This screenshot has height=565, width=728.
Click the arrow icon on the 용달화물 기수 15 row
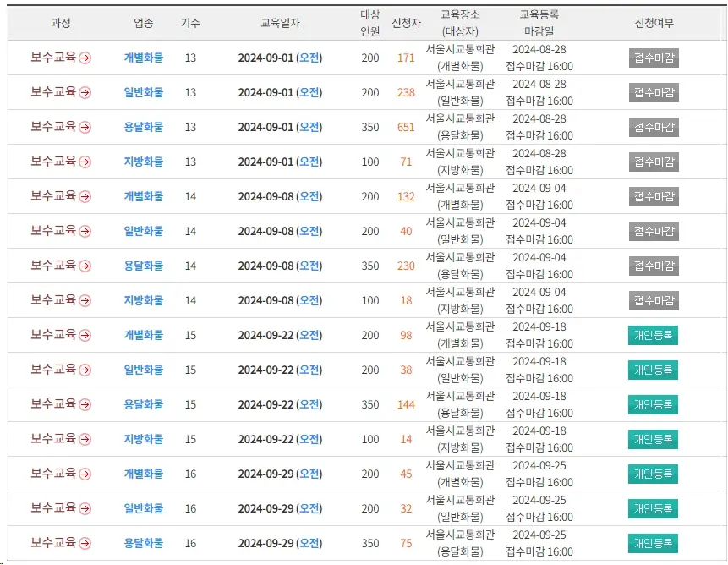85,404
